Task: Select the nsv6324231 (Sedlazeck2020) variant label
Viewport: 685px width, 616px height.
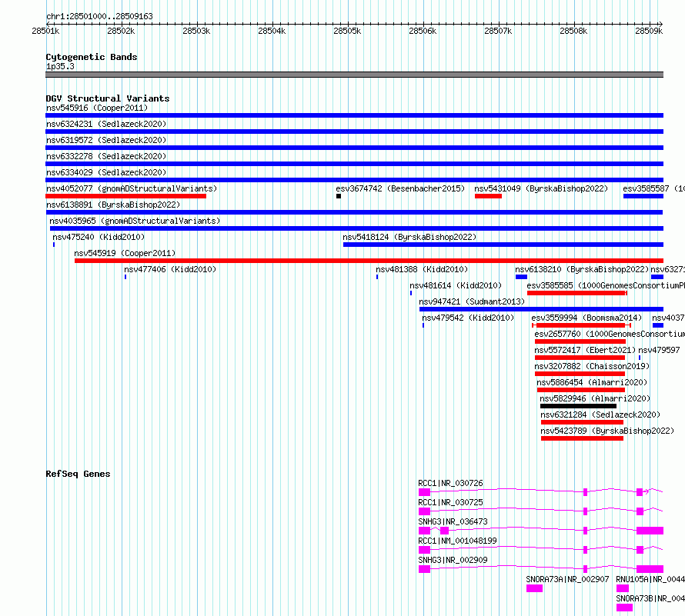Action: point(106,124)
